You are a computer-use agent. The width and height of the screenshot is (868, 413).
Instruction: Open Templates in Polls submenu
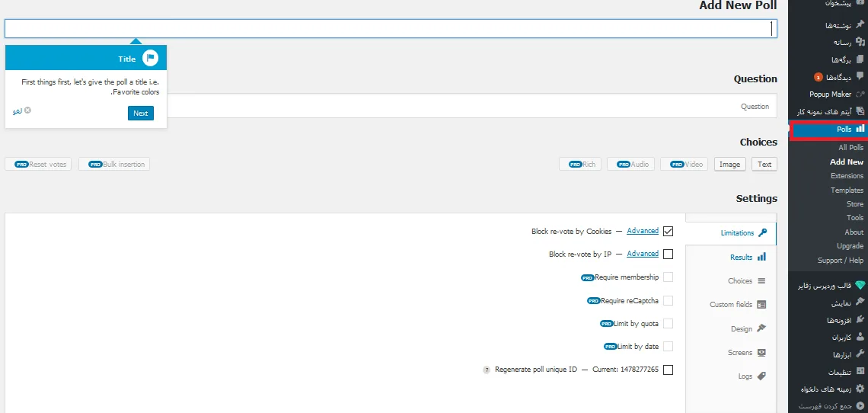[x=847, y=190]
